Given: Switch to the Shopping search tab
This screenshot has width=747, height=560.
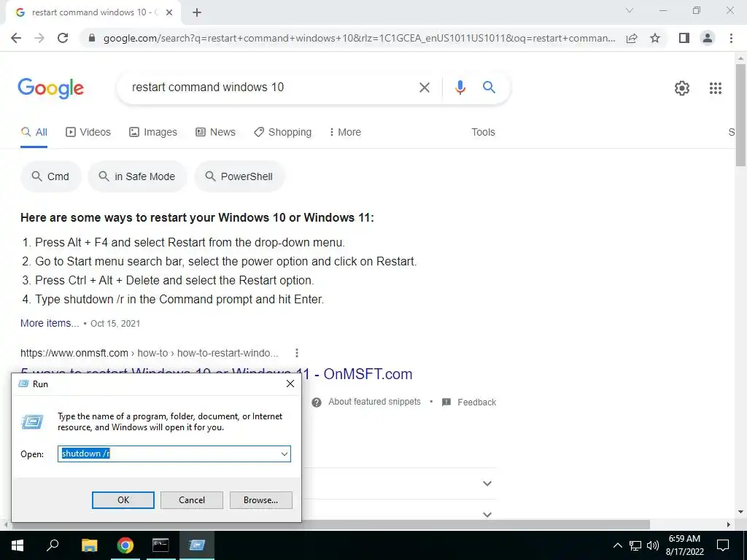Looking at the screenshot, I should click(x=282, y=133).
